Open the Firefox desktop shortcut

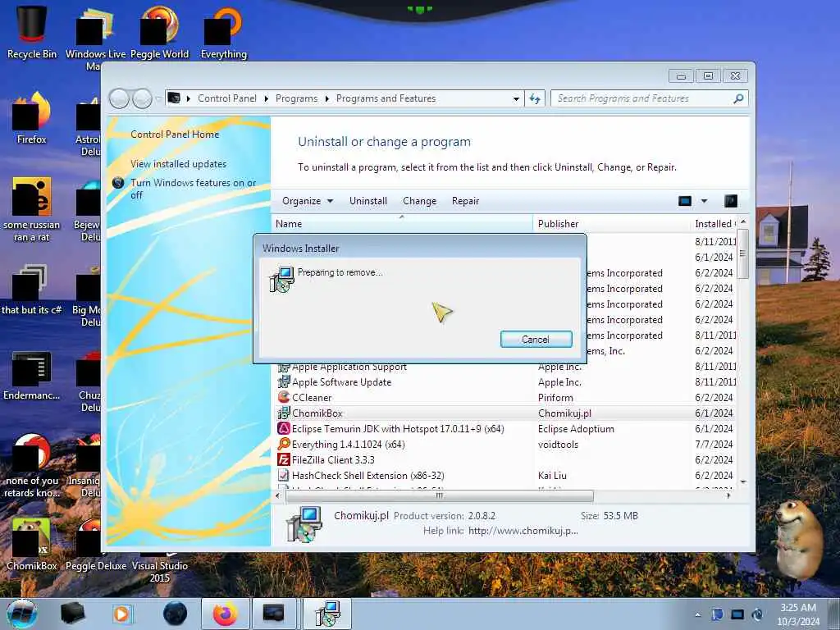coord(32,118)
